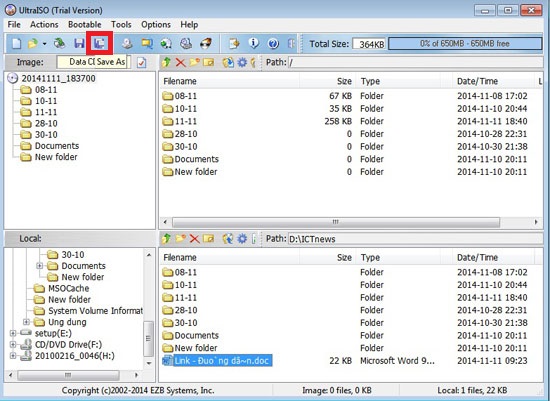Click the New image icon in main toolbar
Viewport: 550px width, 401px height.
coord(16,44)
